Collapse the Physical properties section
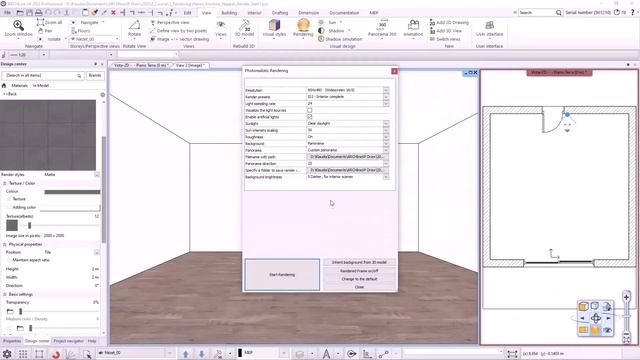This screenshot has height=360, width=640. pos(5,244)
